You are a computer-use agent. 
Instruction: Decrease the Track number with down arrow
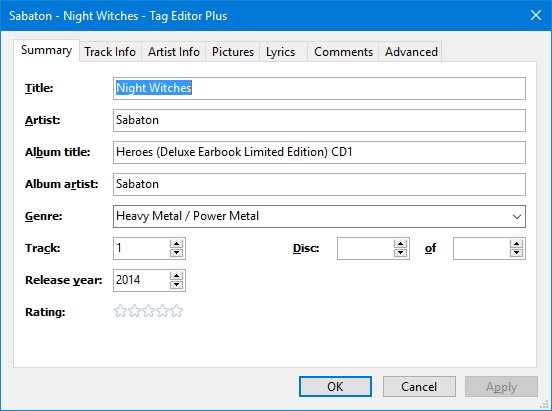coord(176,253)
